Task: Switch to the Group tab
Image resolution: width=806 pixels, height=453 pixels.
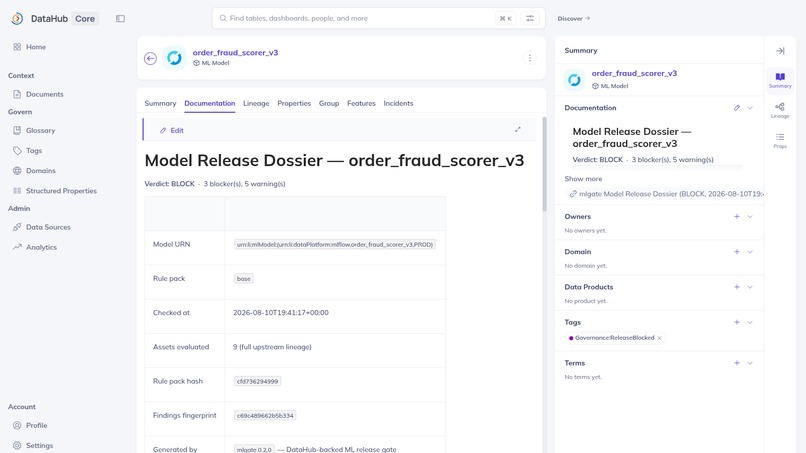Action: click(x=329, y=103)
